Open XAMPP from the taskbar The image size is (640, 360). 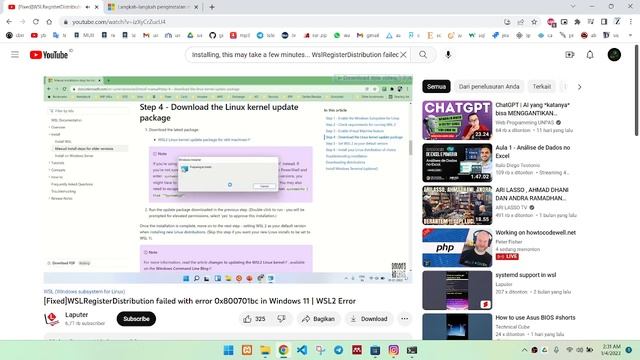point(247,350)
